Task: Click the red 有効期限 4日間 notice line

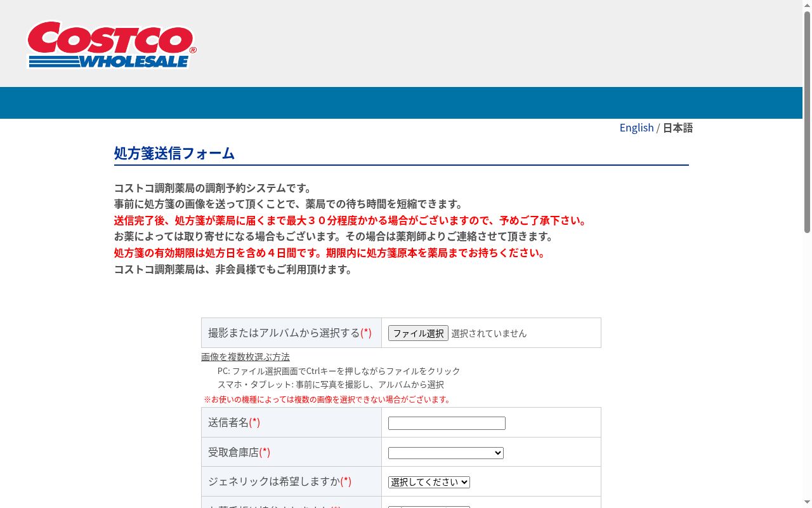Action: pyautogui.click(x=330, y=253)
